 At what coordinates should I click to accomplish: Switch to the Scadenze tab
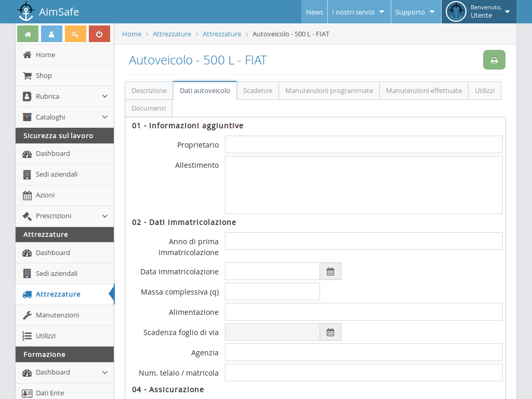tap(258, 90)
